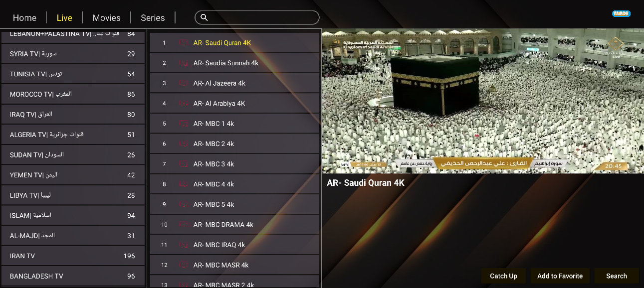Open the ISLAM category

point(72,215)
